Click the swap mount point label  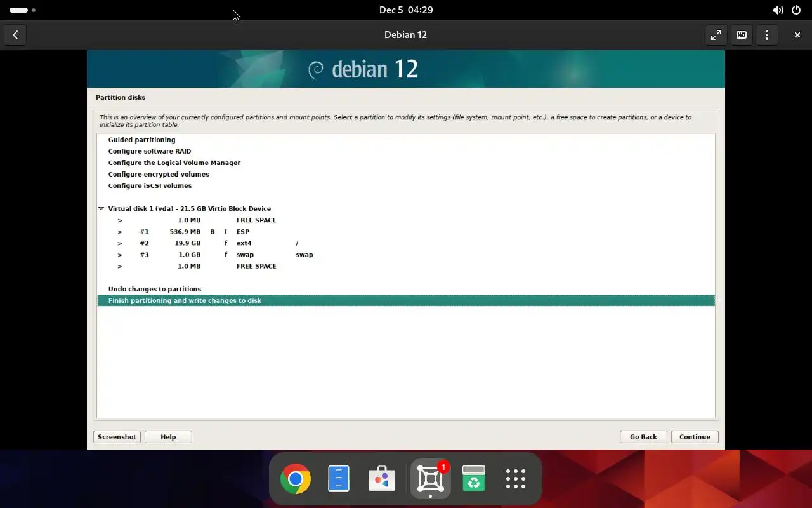point(304,255)
